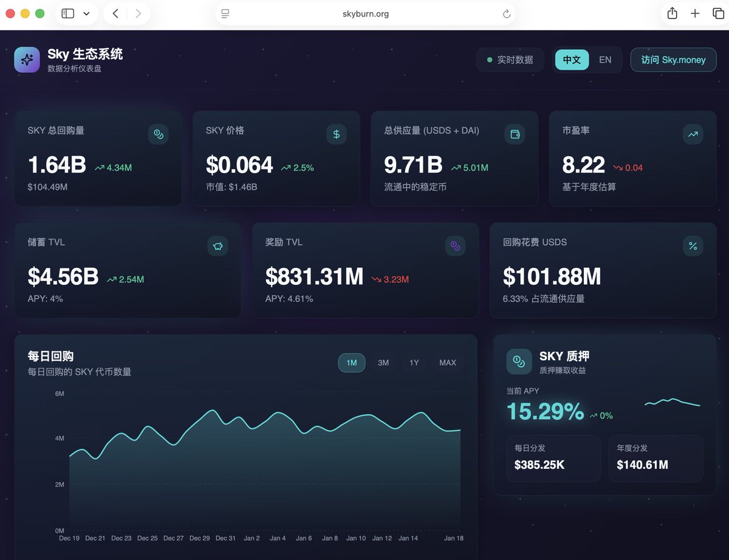Click the 3.23M red change indicator
The image size is (729, 560).
(390, 279)
